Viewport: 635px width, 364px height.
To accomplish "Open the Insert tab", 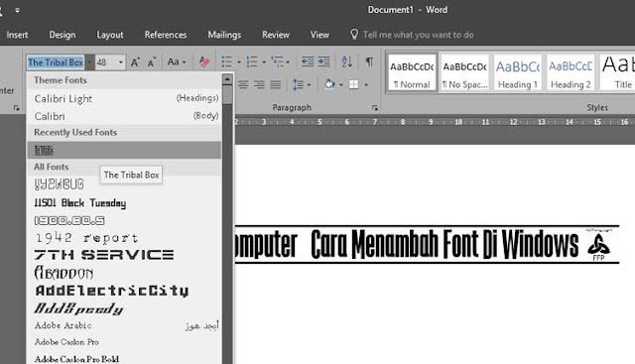I will [17, 35].
